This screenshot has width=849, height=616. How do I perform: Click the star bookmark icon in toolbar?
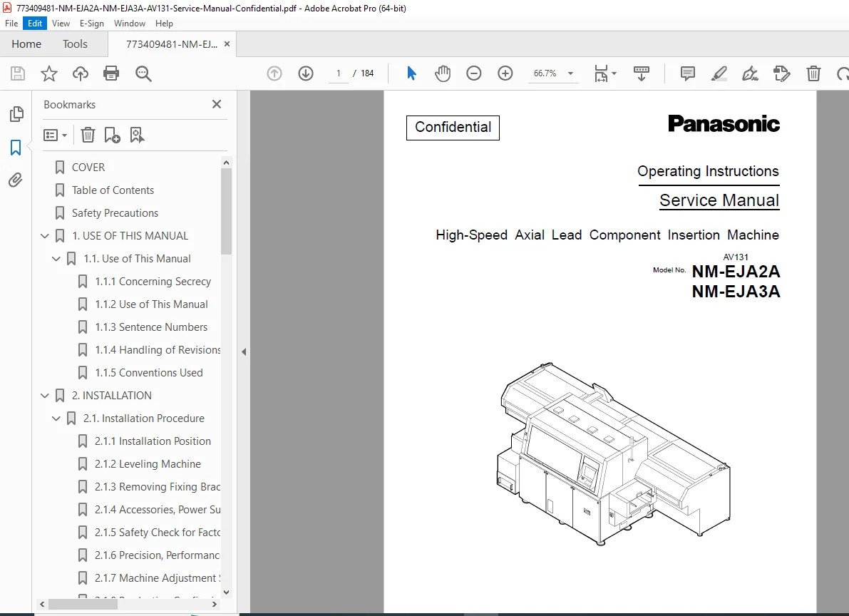pos(49,73)
